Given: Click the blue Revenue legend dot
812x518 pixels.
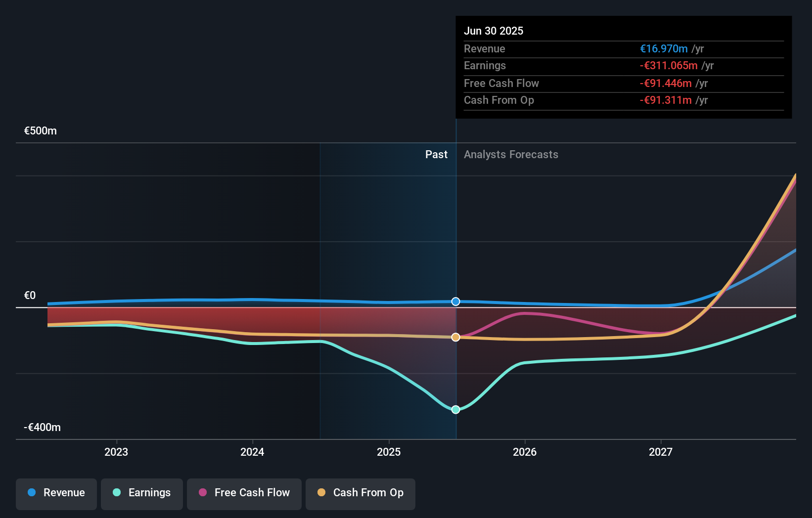Looking at the screenshot, I should coord(32,492).
